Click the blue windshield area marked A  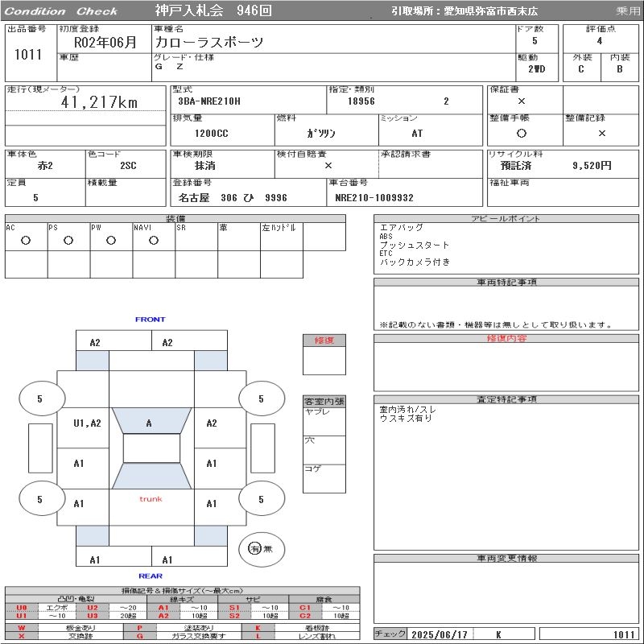pyautogui.click(x=150, y=422)
